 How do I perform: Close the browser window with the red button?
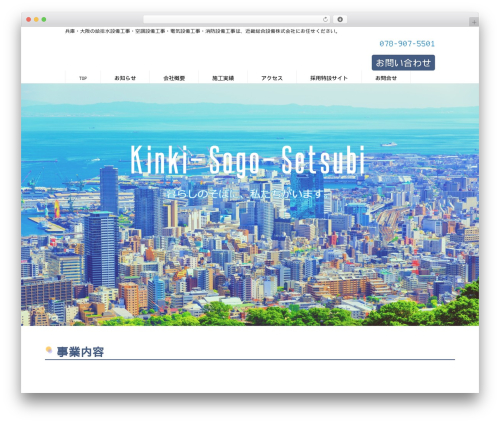pos(29,20)
